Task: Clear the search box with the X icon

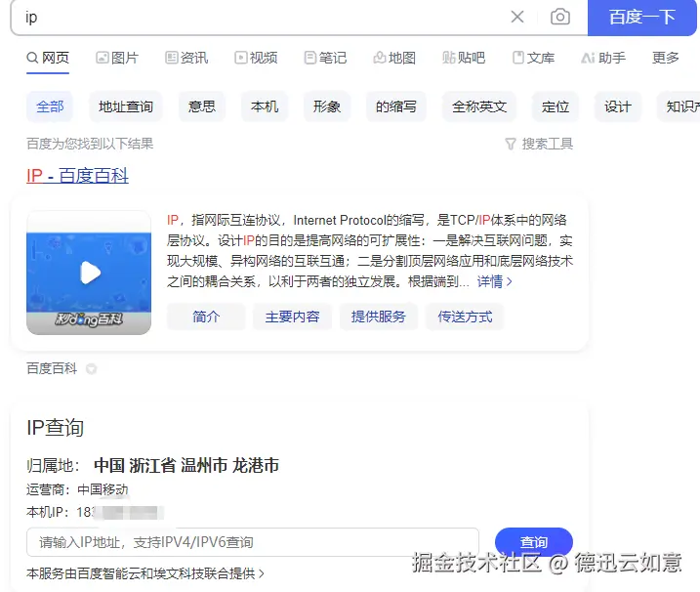Action: [x=517, y=17]
